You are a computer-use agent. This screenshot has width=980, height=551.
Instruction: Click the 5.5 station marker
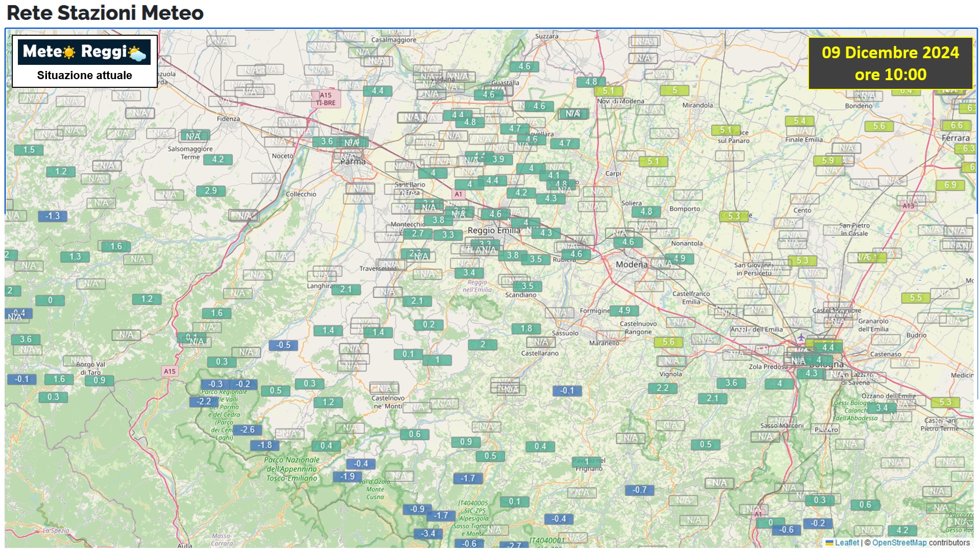pyautogui.click(x=916, y=297)
